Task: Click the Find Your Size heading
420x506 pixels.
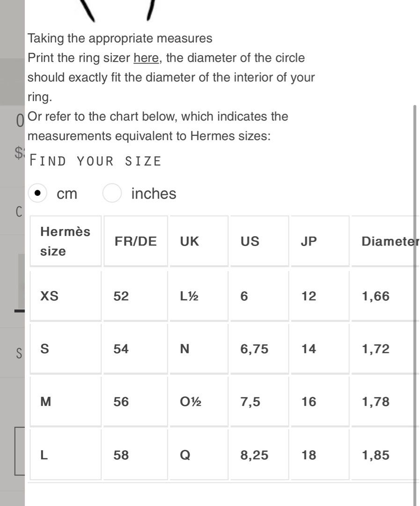Action: point(96,161)
